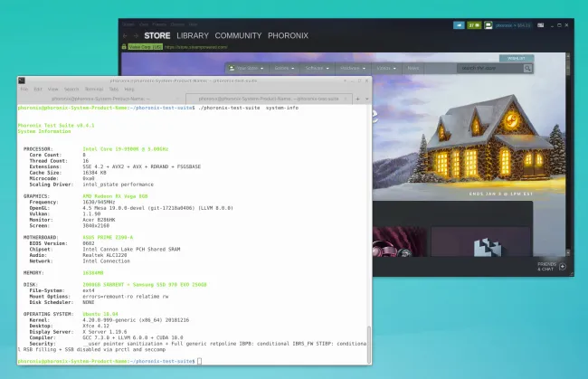Open the terminal Edit menu
588x379 pixels.
pos(38,90)
